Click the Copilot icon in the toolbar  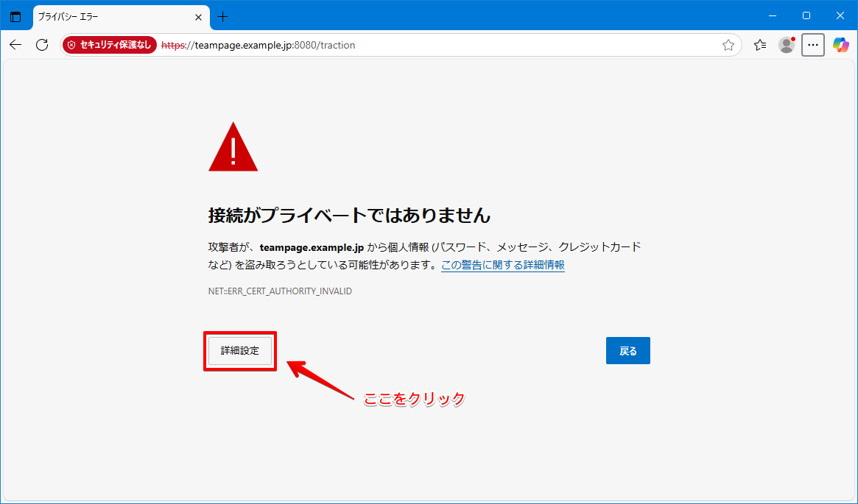(840, 45)
